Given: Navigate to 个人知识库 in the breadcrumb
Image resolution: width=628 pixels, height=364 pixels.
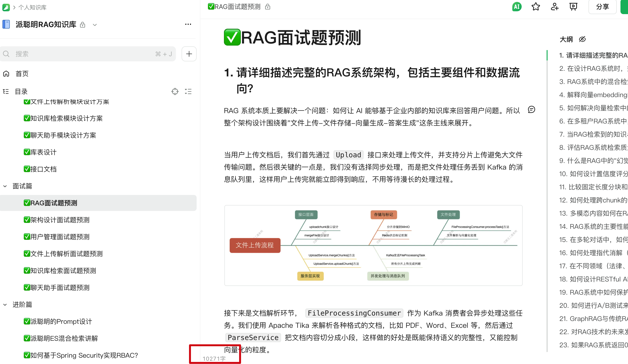Looking at the screenshot, I should (32, 7).
